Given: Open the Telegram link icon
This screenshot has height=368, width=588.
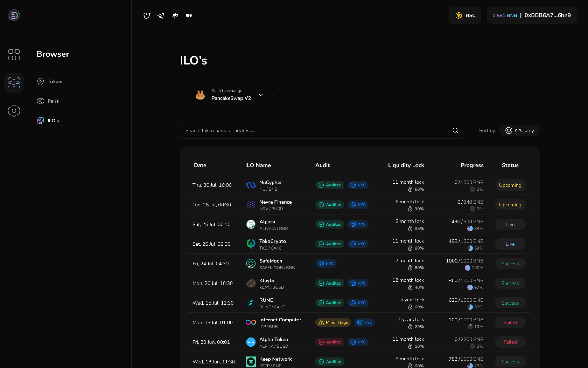Looking at the screenshot, I should [161, 16].
